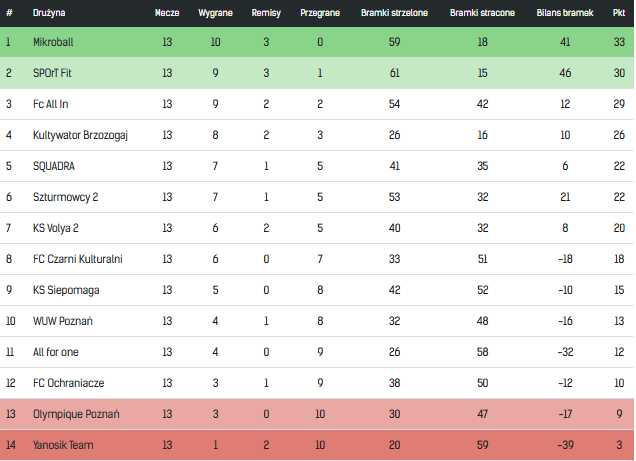
Task: Click Bramki stracone column header
Action: [x=482, y=13]
